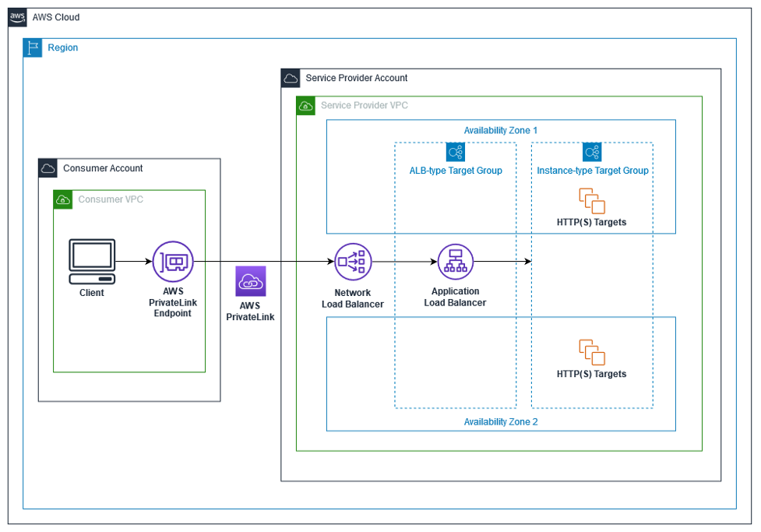761x532 pixels.
Task: Select the Region label text
Action: 62,48
